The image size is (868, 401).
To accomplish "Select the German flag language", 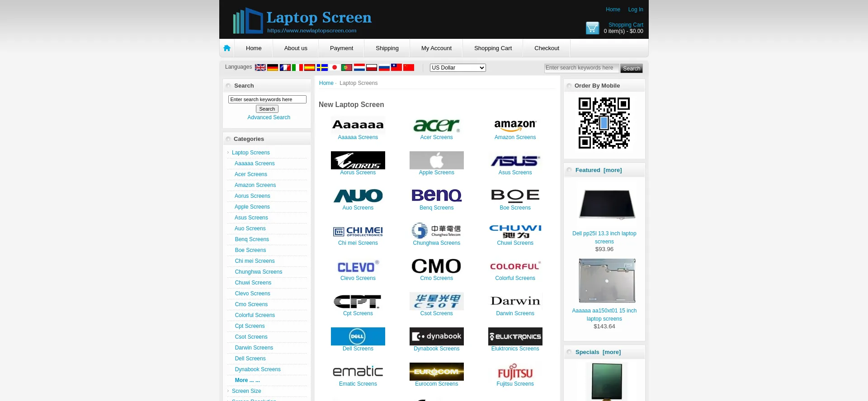I will [273, 67].
